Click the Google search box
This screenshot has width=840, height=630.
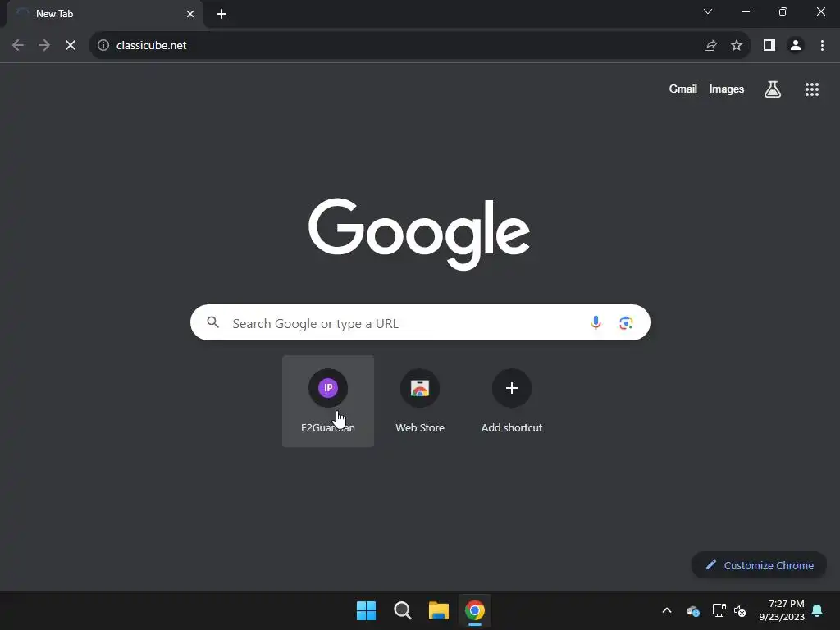(x=420, y=322)
